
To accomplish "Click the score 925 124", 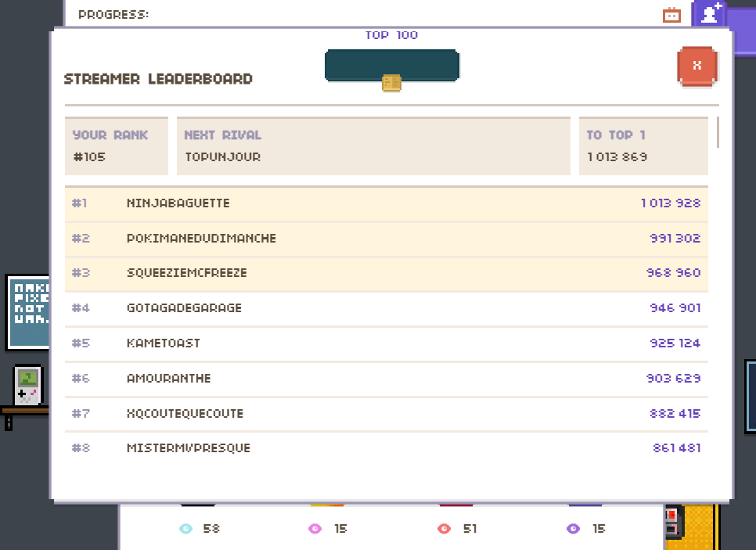I will coord(675,343).
